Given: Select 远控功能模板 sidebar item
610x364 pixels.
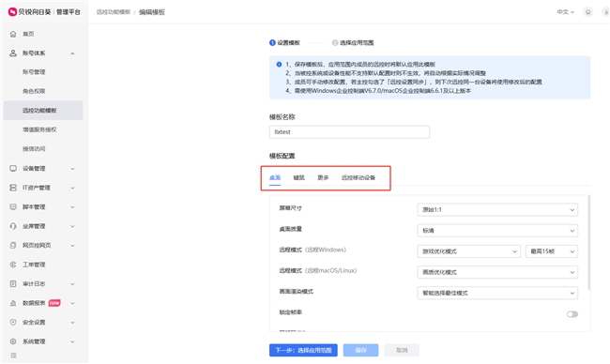Looking at the screenshot, I should [x=43, y=111].
